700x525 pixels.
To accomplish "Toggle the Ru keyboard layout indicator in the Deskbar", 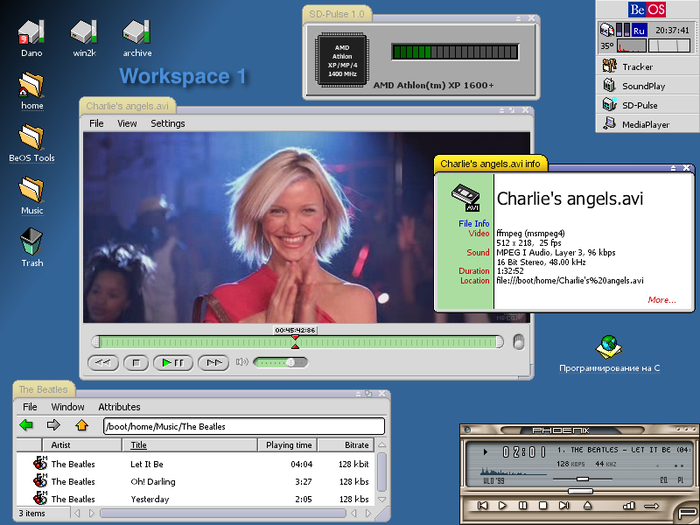I will (x=638, y=30).
